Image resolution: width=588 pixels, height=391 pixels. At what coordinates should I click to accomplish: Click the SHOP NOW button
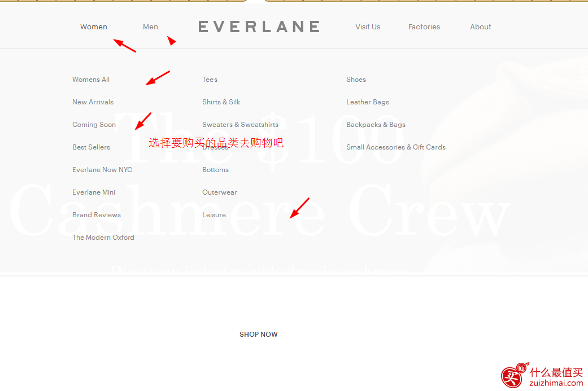pos(259,335)
